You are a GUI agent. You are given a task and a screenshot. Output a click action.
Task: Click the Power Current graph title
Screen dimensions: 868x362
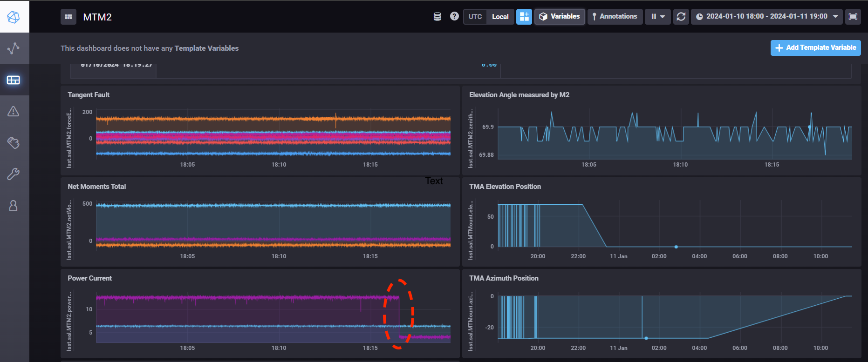click(x=90, y=278)
